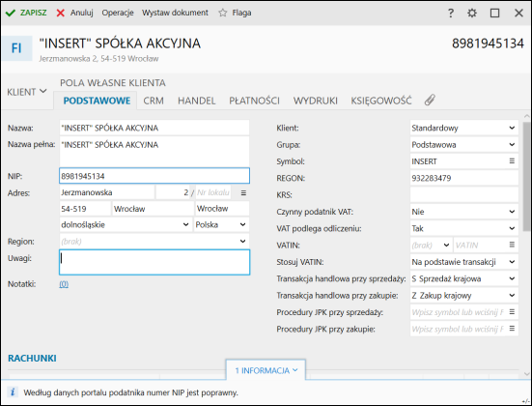Screen dimensions: 532x406
Task: Click the green ZAPISZ checkmark icon
Action: (11, 13)
